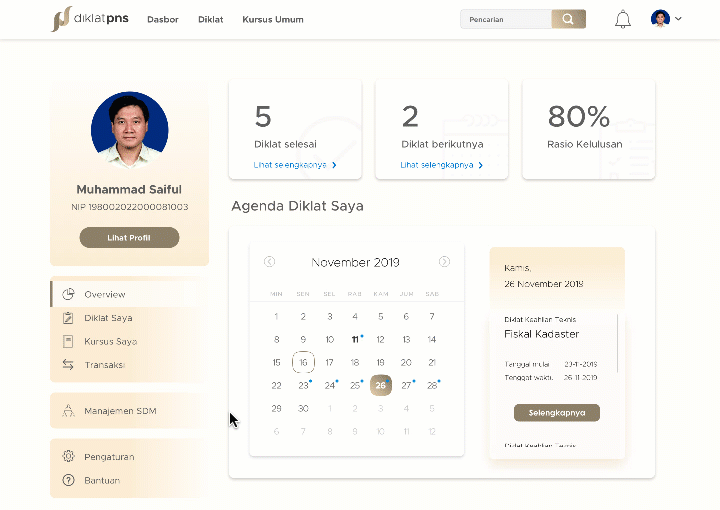
Task: Select highlighted date 26 on calendar
Action: 381,385
